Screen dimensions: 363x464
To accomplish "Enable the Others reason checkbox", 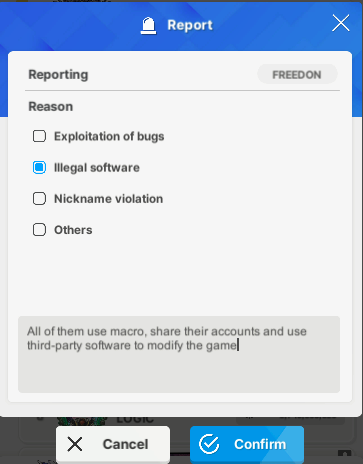I will (39, 230).
